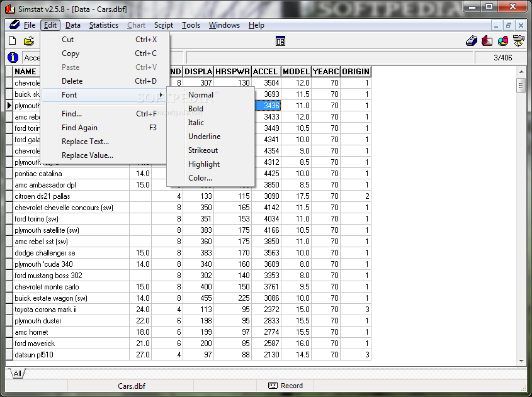
Task: Open the Windows menu
Action: (x=224, y=25)
